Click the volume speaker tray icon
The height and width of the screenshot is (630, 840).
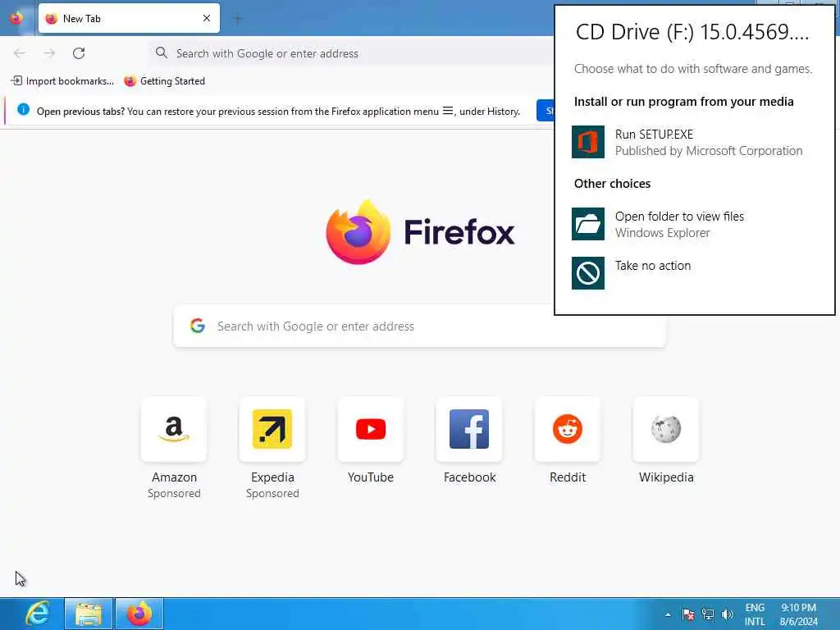click(727, 614)
